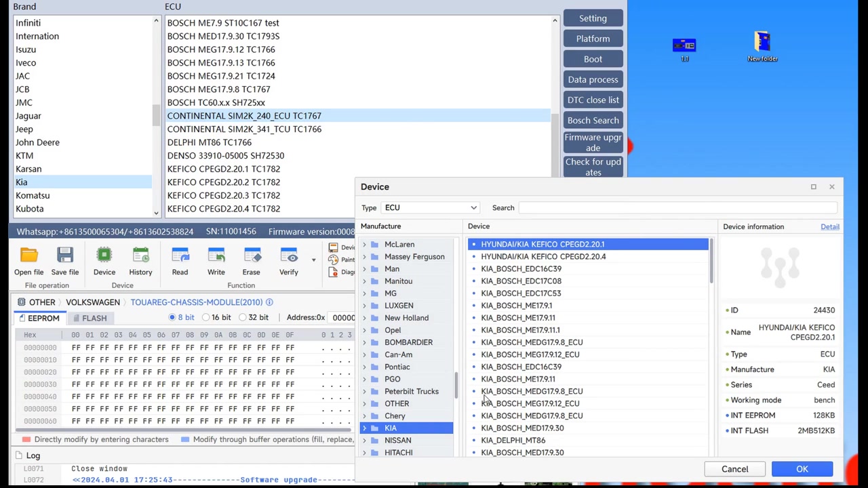Image resolution: width=868 pixels, height=488 pixels.
Task: Click OK in the Device dialog
Action: (802, 469)
